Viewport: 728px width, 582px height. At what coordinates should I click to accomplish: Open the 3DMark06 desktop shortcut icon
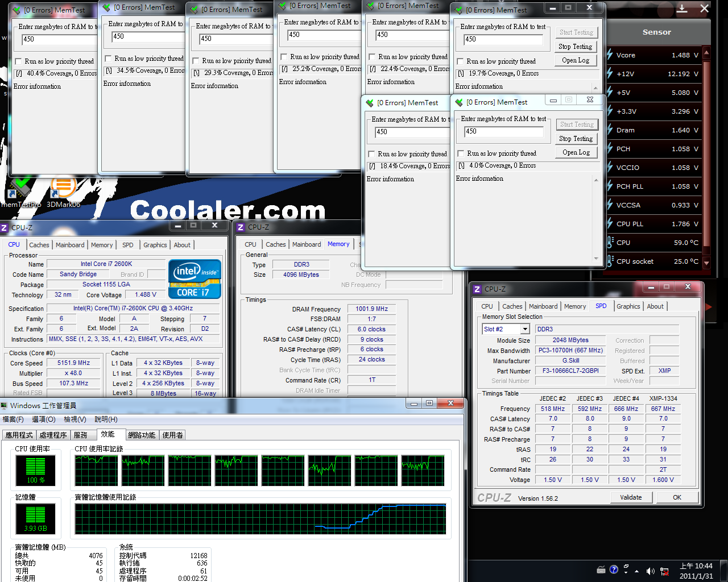point(63,188)
